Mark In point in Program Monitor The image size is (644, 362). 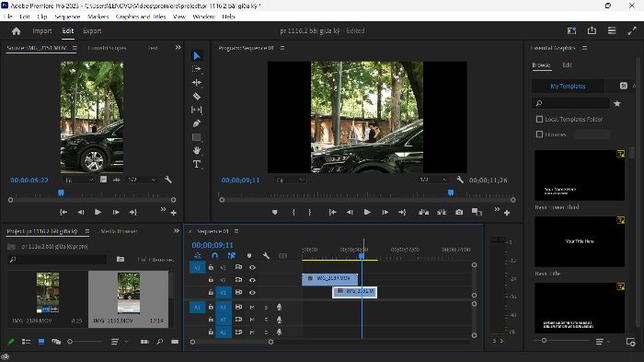point(293,212)
